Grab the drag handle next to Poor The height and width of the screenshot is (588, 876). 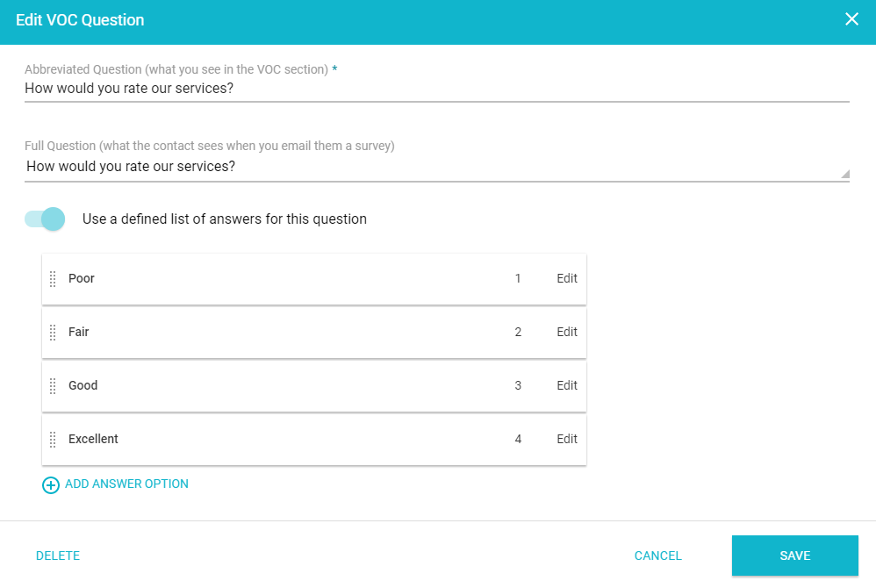click(54, 278)
